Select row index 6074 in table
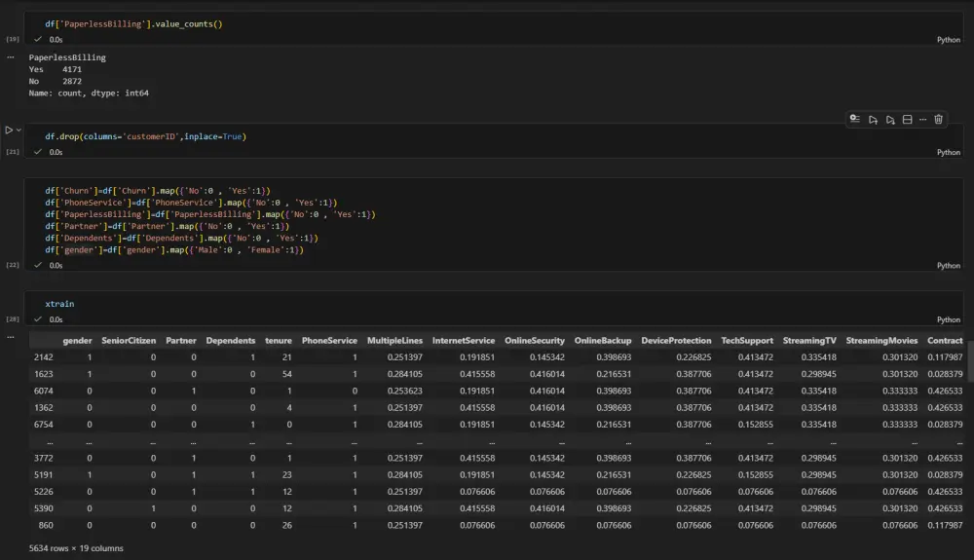This screenshot has height=560, width=974. coord(44,391)
